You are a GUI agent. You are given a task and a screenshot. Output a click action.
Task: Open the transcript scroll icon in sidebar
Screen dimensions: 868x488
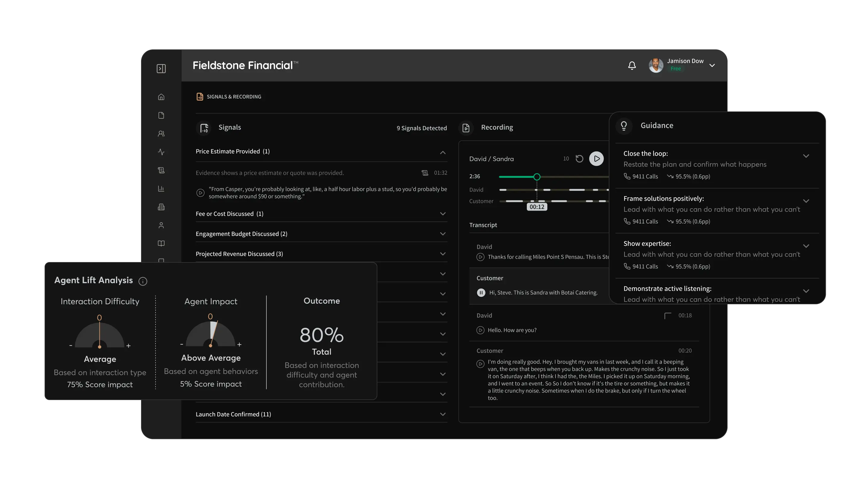pos(161,170)
